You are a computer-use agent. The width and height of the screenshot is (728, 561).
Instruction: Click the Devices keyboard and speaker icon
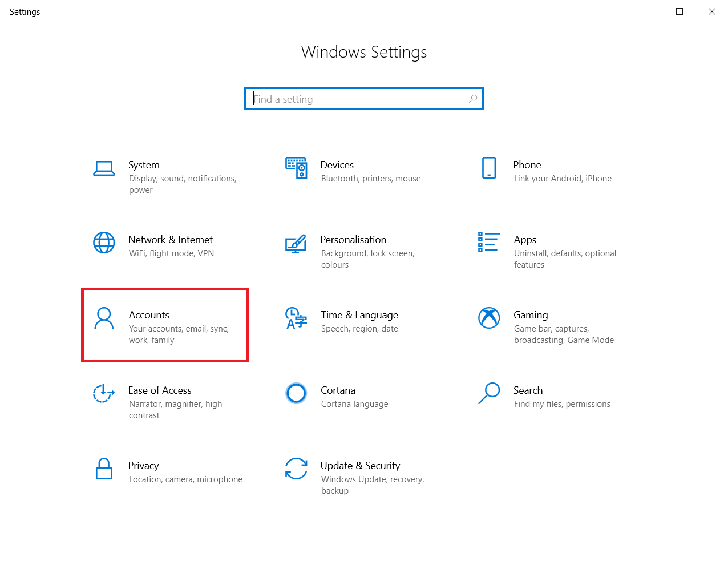296,168
